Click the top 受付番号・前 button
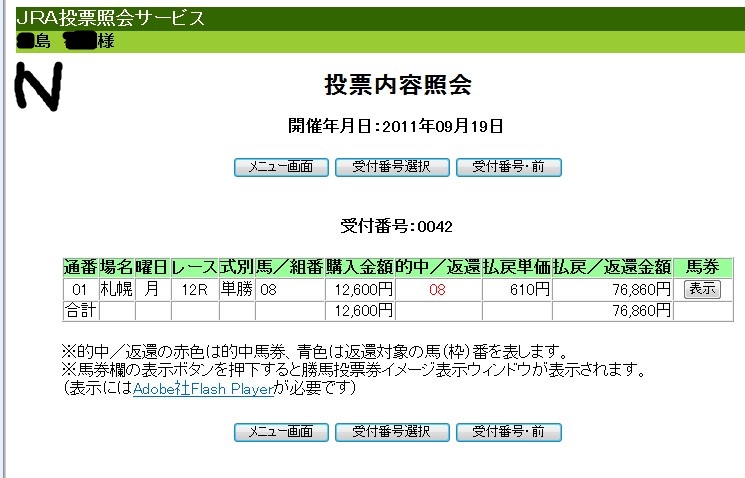Screen dimensions: 745x478 [x=509, y=167]
